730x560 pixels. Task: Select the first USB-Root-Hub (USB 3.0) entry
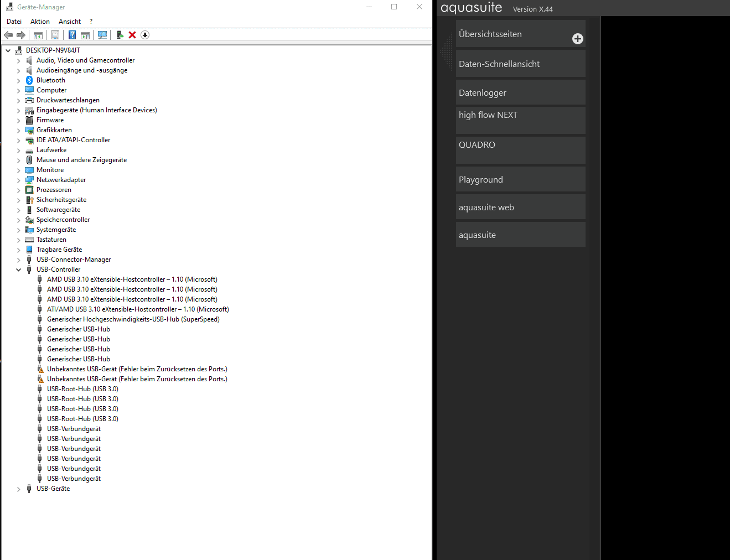click(x=82, y=389)
